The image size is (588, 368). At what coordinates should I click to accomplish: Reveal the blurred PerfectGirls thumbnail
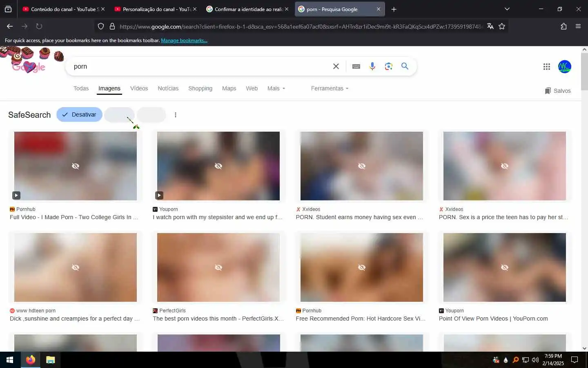218,267
